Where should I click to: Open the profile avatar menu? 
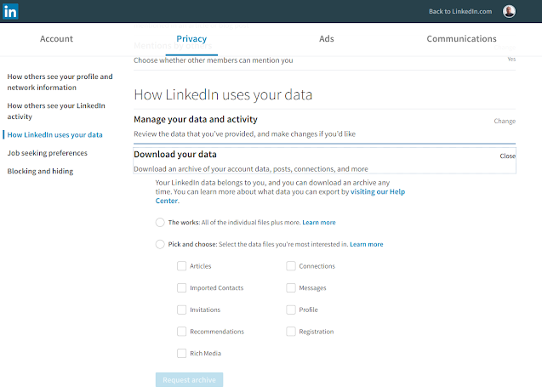(x=509, y=11)
